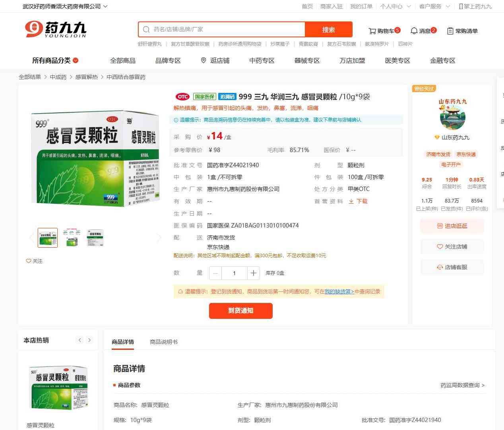This screenshot has width=504, height=430.
Task: Click the shopping cart icon
Action: [372, 31]
